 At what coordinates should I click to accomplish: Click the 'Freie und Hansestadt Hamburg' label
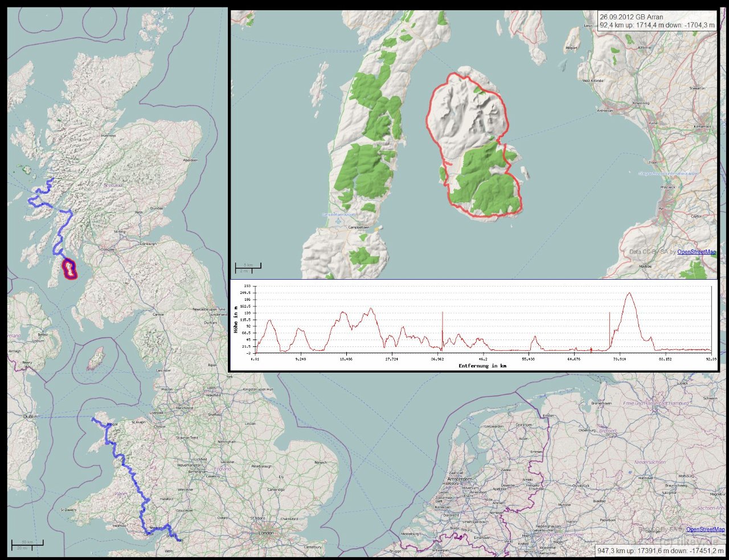coord(656,403)
